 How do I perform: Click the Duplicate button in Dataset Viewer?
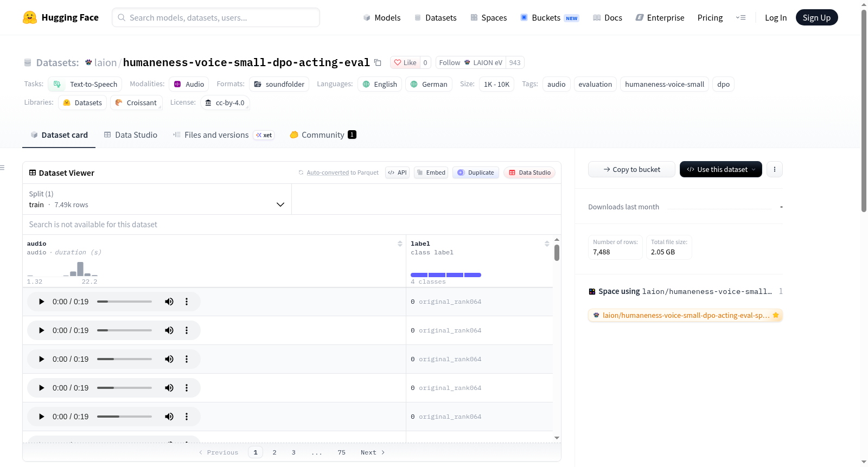click(x=476, y=172)
